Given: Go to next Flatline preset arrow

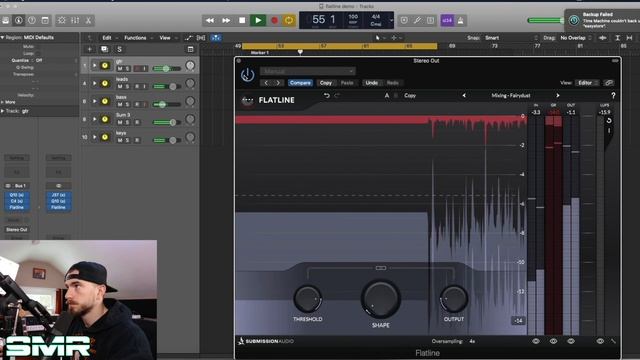Looking at the screenshot, I should coord(558,96).
